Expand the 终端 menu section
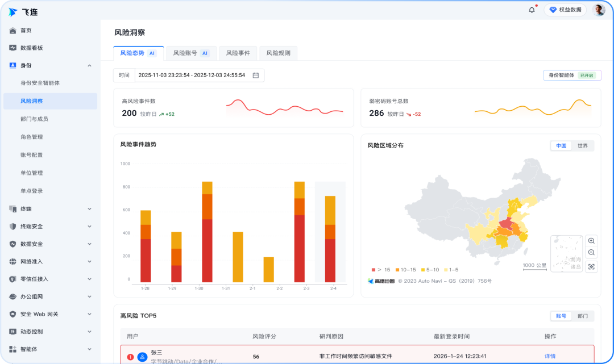 click(89, 209)
